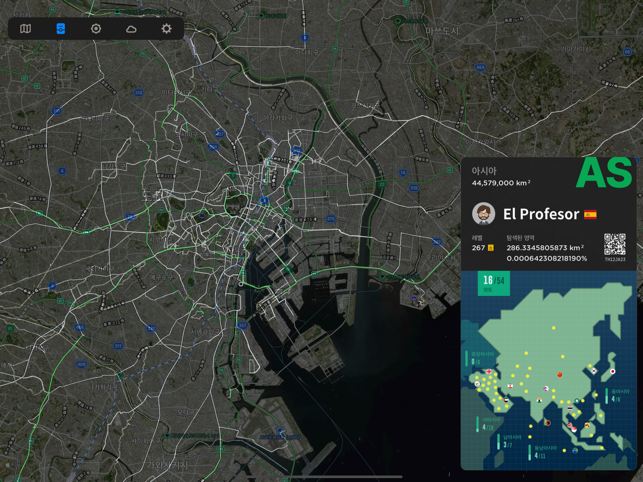This screenshot has width=643, height=482.
Task: Tap the El Profesor avatar picture
Action: point(483,214)
